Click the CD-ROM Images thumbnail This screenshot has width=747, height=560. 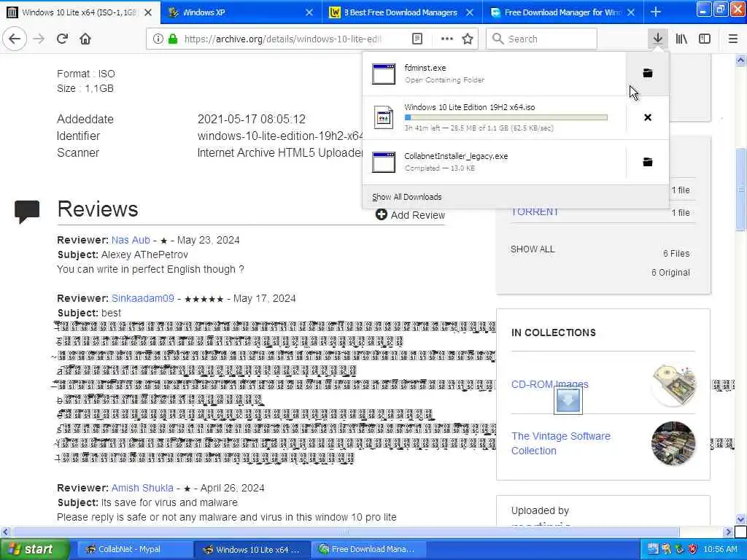coord(673,385)
